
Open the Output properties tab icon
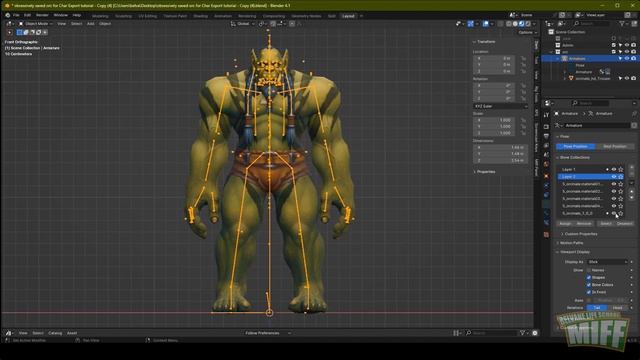(547, 136)
